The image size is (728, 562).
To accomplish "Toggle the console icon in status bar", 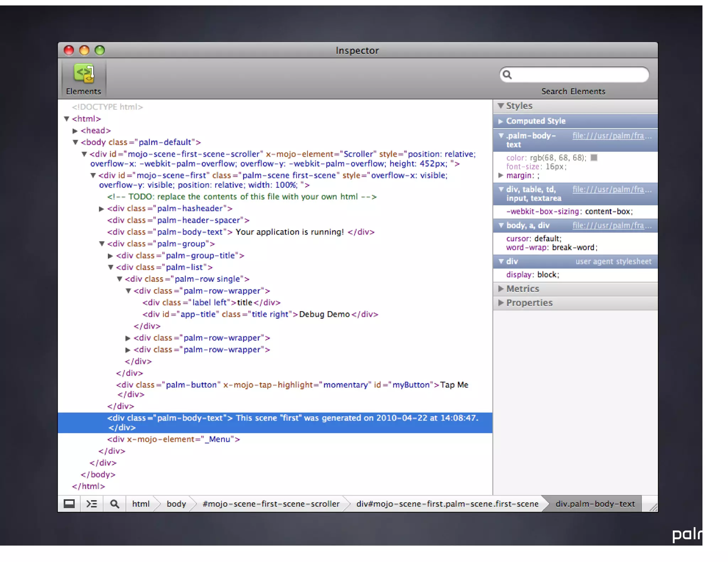I will [x=92, y=503].
